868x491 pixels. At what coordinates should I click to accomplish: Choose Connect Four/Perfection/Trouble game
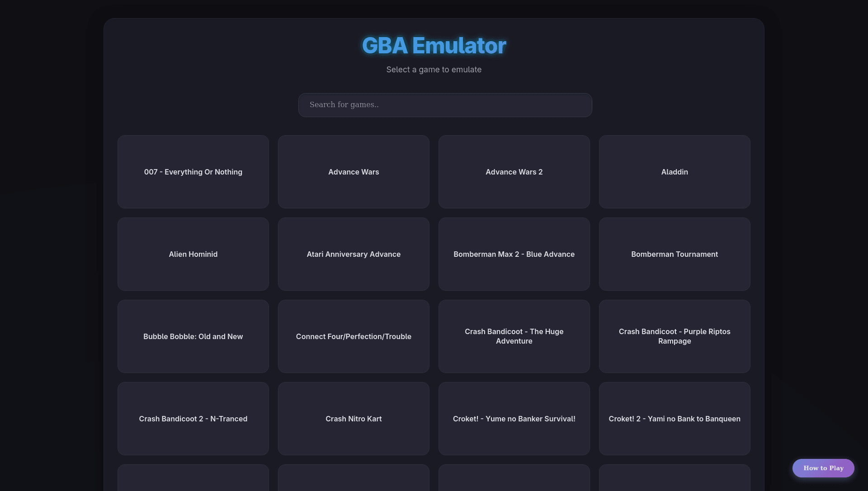[354, 336]
